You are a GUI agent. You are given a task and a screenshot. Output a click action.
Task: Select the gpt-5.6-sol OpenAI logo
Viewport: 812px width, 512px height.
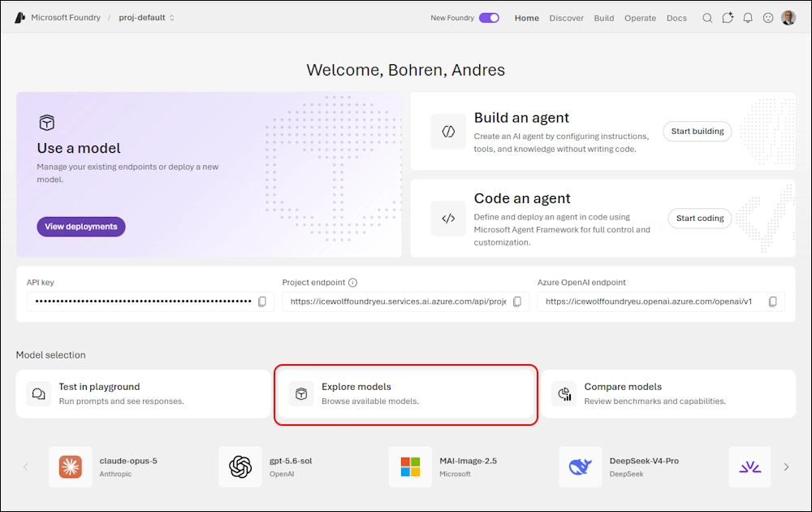click(240, 467)
